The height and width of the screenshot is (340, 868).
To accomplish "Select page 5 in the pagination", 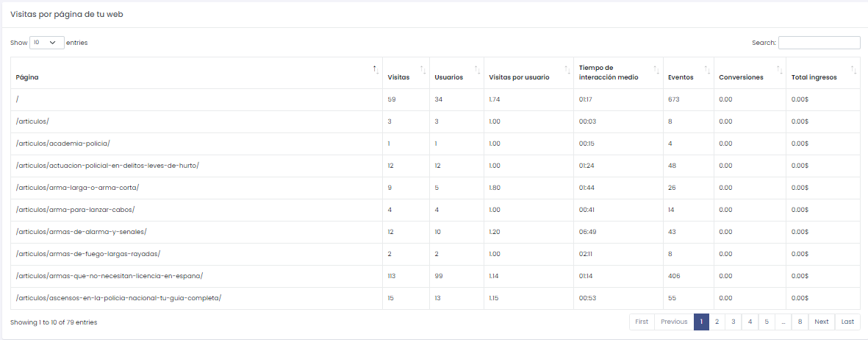I will click(x=766, y=322).
